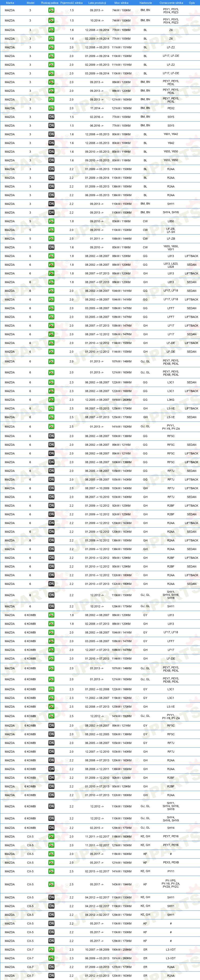Select the ON icon in the Y601, Y642 row
This screenshot has height=980, width=200.
[x=51, y=134]
